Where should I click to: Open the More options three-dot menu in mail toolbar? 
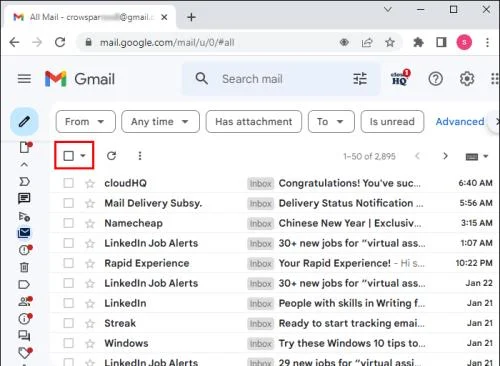[140, 156]
